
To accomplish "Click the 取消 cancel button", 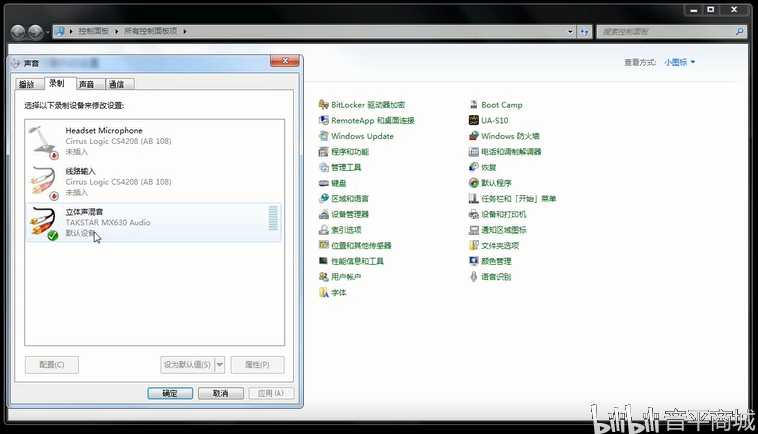I will pos(220,393).
